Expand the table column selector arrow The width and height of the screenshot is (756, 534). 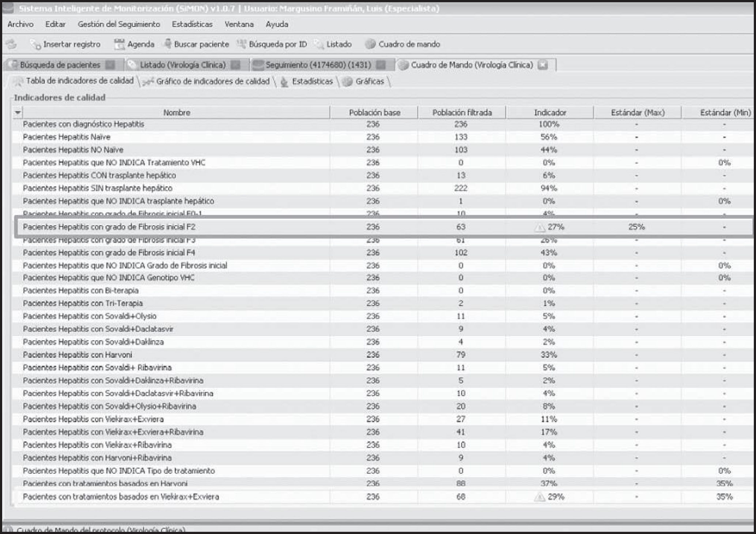click(x=18, y=112)
